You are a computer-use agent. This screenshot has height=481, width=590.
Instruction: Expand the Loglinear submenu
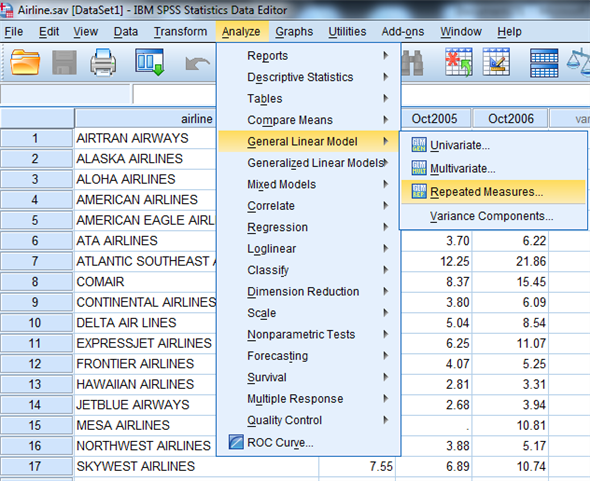(309, 249)
